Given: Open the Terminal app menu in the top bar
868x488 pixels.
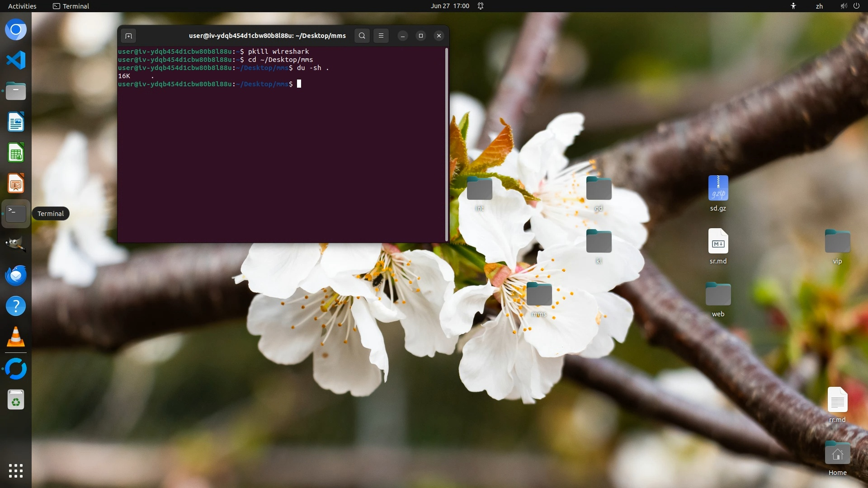Looking at the screenshot, I should coord(71,6).
